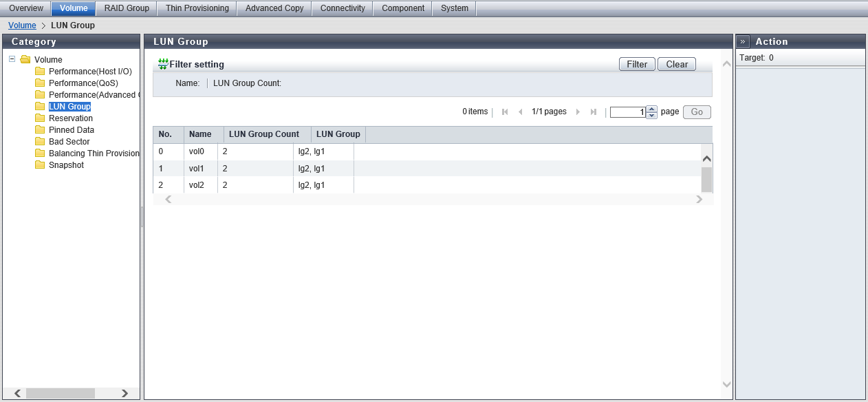Open the Reservation folder
Image resolution: width=868 pixels, height=402 pixels.
[70, 118]
